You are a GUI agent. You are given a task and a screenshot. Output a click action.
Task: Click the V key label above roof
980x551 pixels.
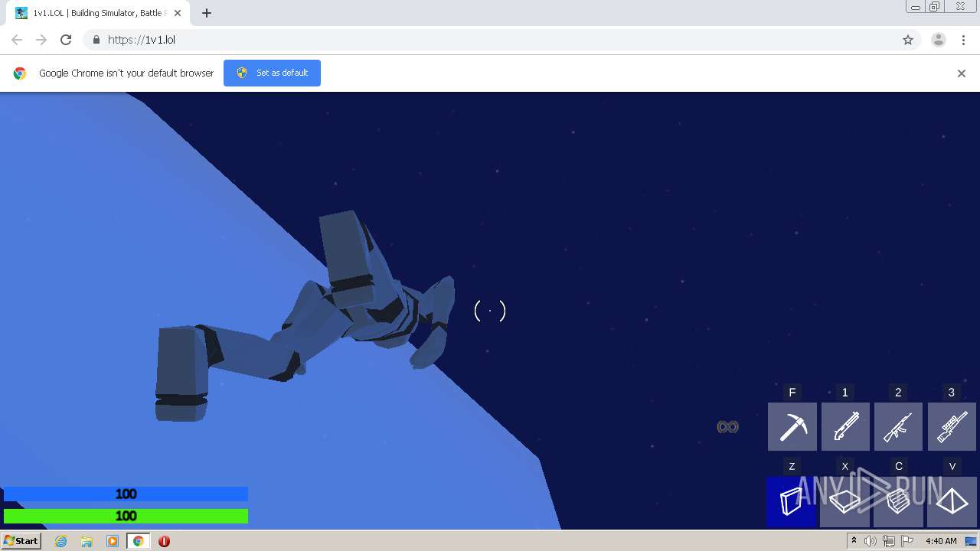(x=952, y=466)
